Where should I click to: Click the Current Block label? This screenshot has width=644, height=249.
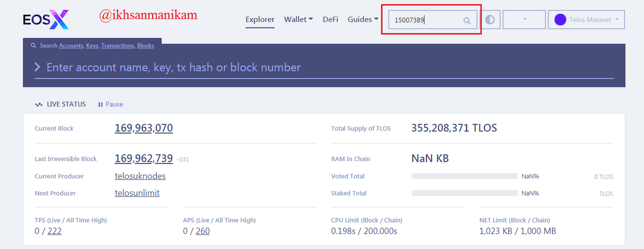54,129
